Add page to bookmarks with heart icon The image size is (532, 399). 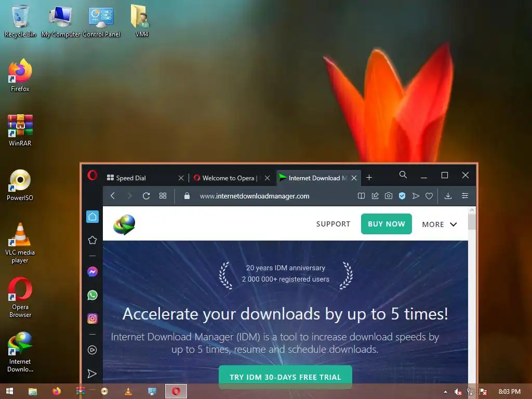point(429,196)
